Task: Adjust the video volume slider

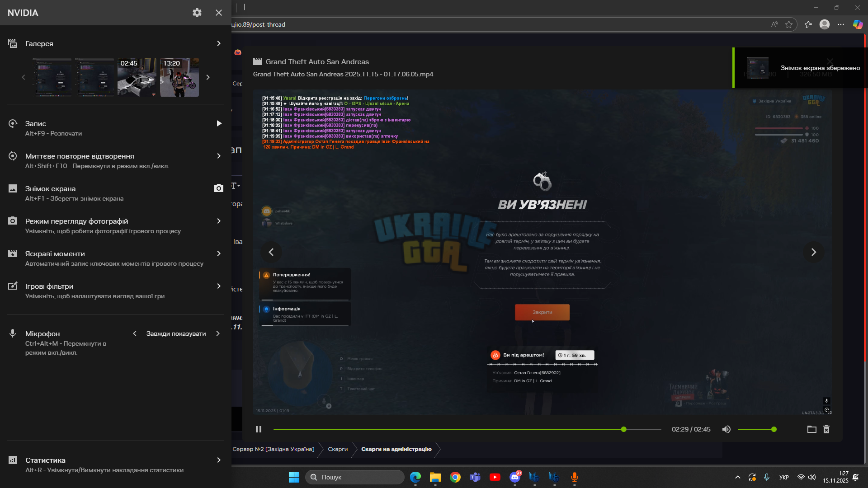Action: click(757, 429)
